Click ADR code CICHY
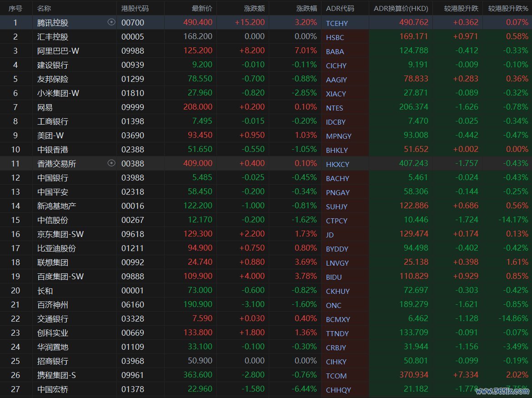Viewport: 532px width, 398px height. [x=336, y=65]
